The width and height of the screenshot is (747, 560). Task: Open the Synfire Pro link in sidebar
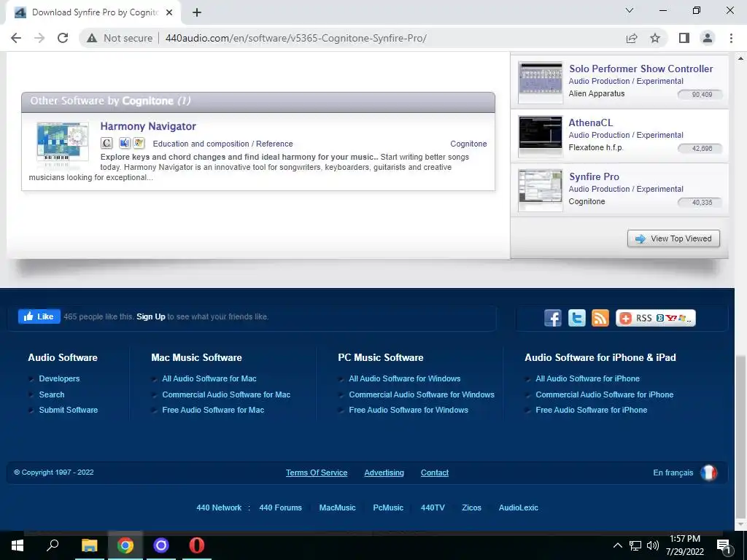click(594, 176)
